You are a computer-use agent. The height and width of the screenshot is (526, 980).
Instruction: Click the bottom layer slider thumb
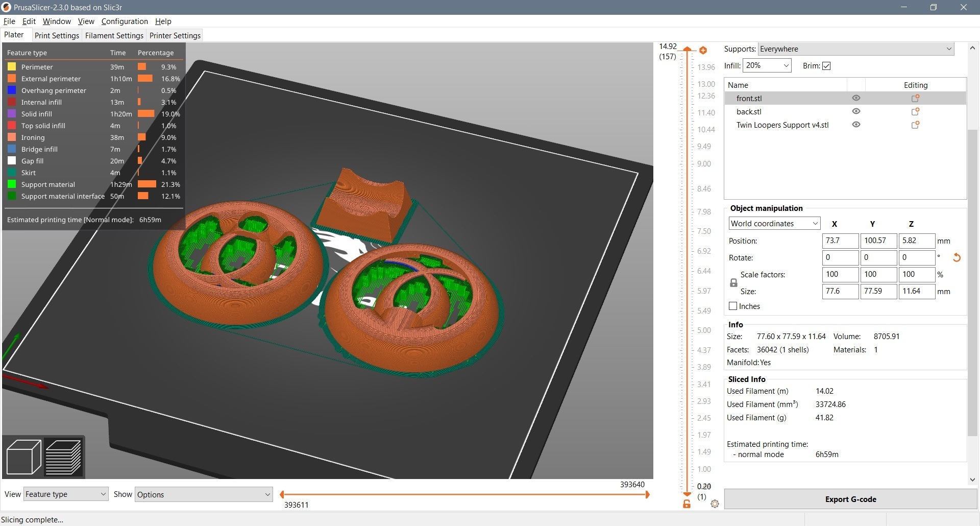pos(687,494)
